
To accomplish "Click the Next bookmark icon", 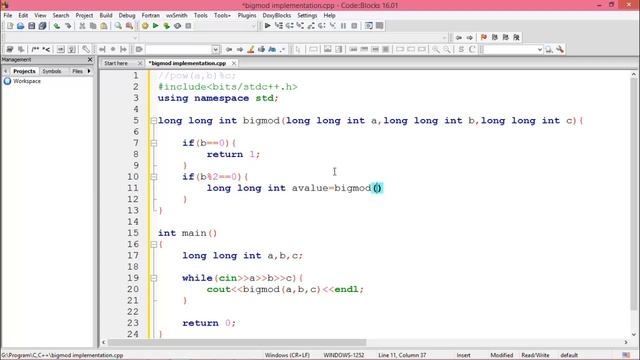I will (506, 37).
